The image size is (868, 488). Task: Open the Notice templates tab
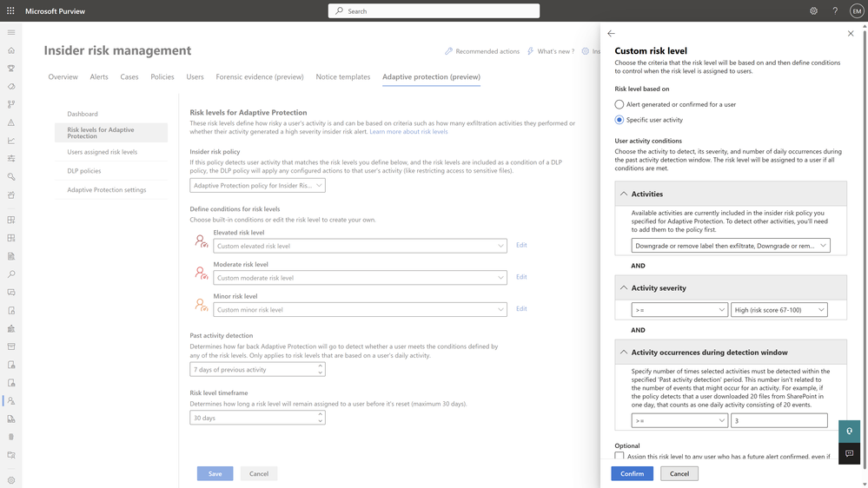tap(342, 76)
